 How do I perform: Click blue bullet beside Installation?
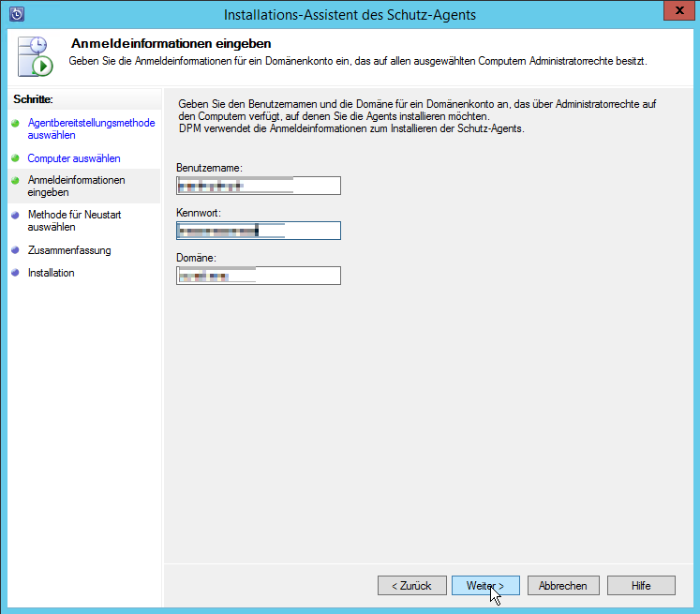tap(15, 273)
